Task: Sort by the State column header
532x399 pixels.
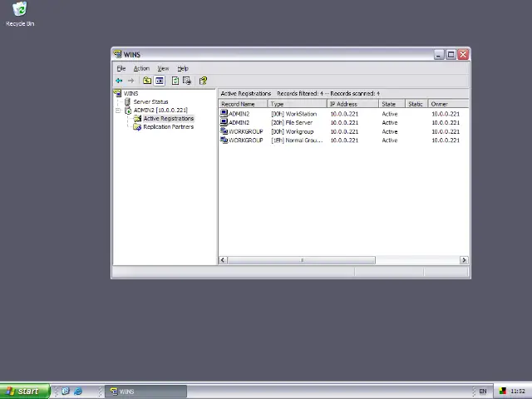Action: click(392, 104)
